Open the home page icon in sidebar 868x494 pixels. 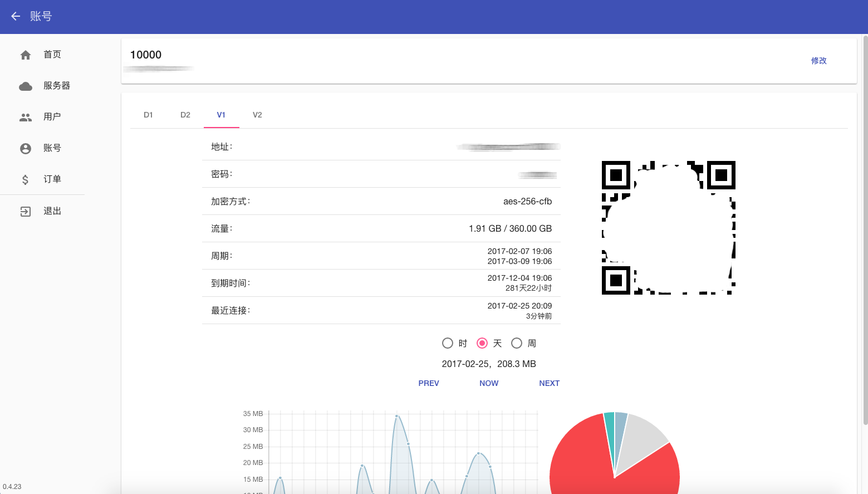(26, 55)
